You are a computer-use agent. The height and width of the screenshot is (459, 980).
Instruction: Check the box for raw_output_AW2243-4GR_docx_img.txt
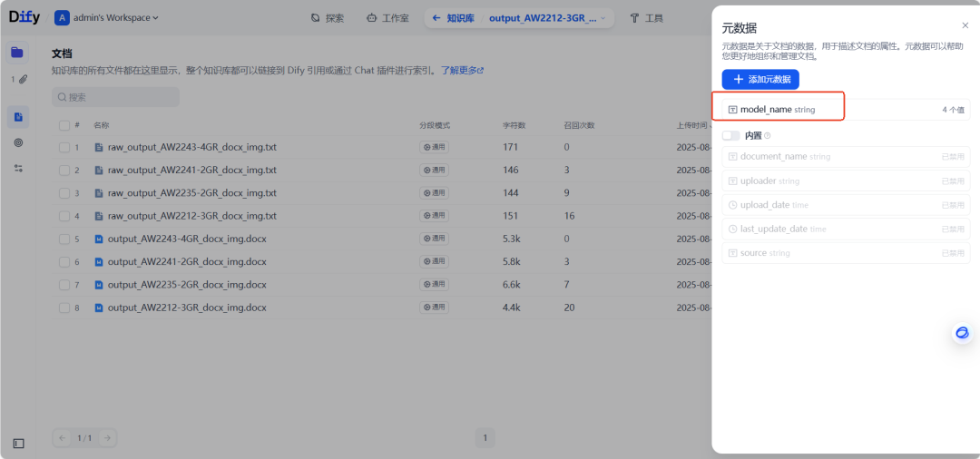64,147
